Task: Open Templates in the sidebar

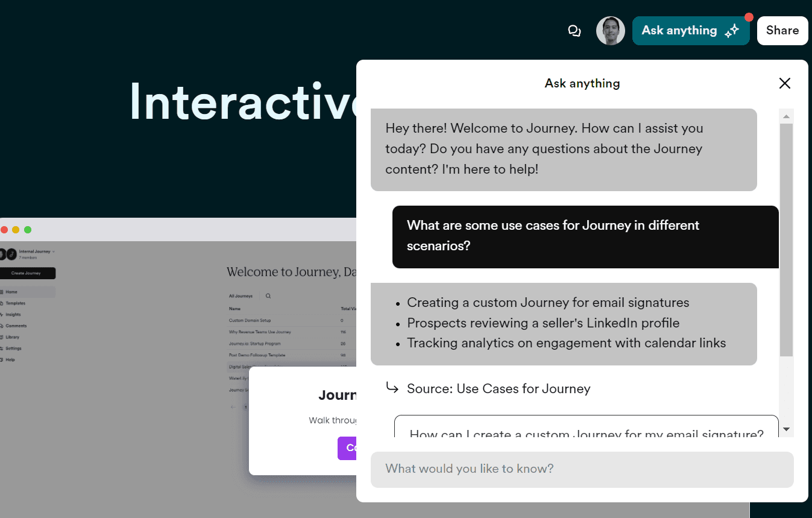Action: tap(15, 303)
